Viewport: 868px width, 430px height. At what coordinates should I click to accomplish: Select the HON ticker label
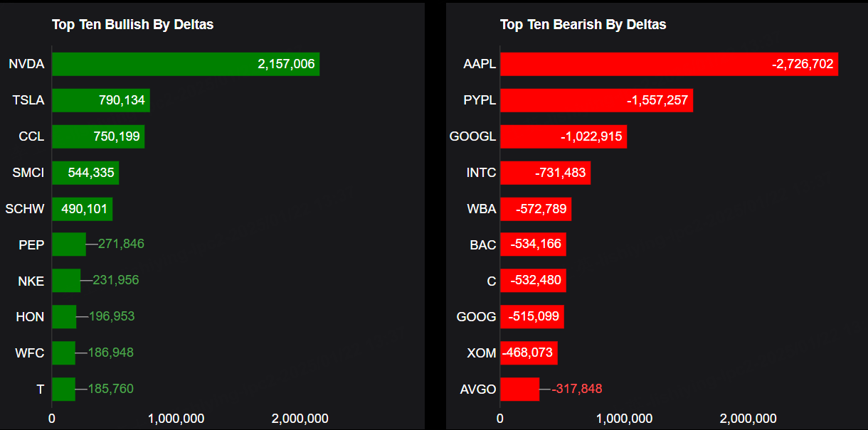[x=30, y=317]
